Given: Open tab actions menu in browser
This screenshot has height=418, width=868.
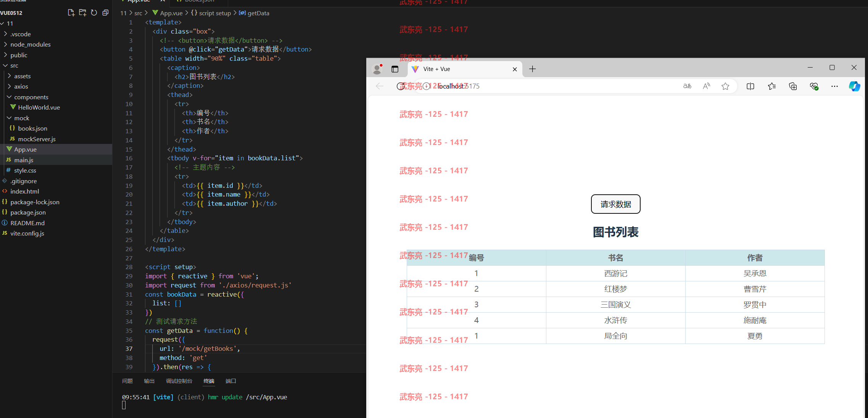Looking at the screenshot, I should click(395, 69).
